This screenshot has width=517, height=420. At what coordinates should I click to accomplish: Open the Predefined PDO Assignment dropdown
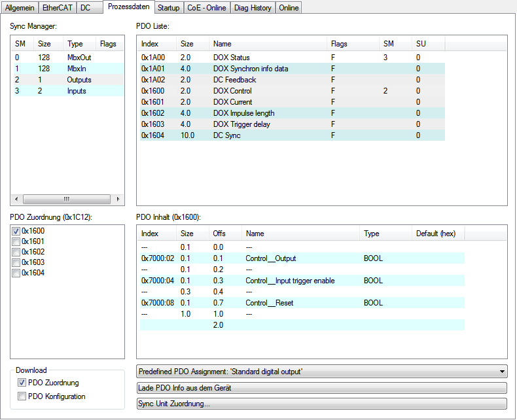click(x=322, y=372)
